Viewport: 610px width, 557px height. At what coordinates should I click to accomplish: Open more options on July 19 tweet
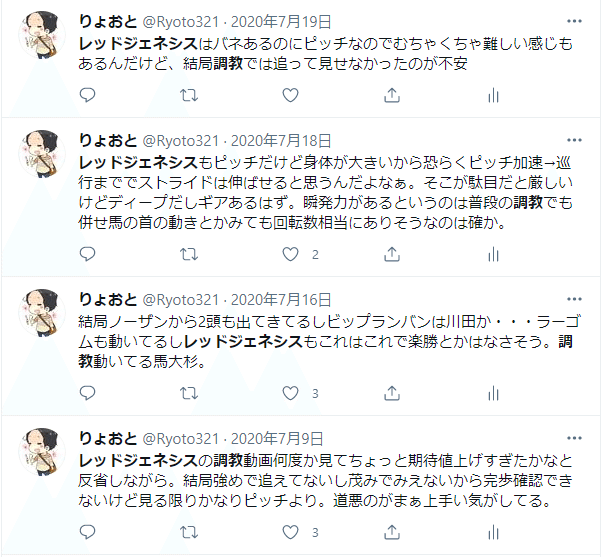tap(574, 21)
